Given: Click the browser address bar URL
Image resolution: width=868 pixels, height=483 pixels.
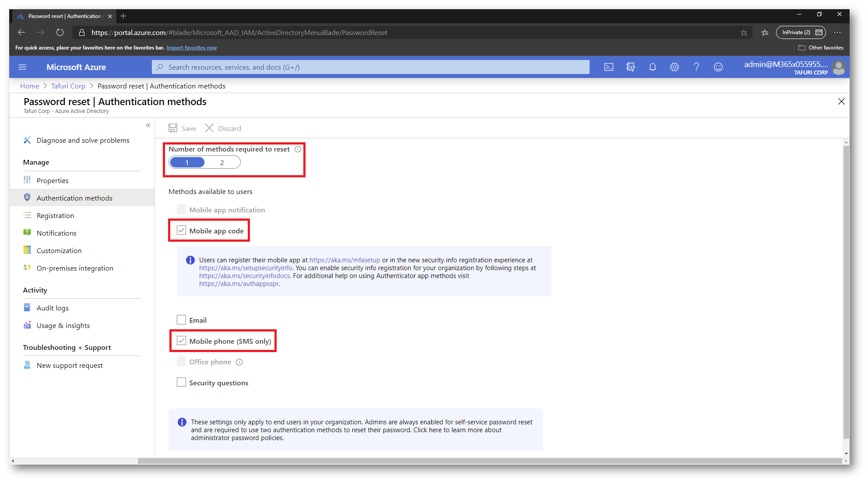Looking at the screenshot, I should pyautogui.click(x=239, y=32).
